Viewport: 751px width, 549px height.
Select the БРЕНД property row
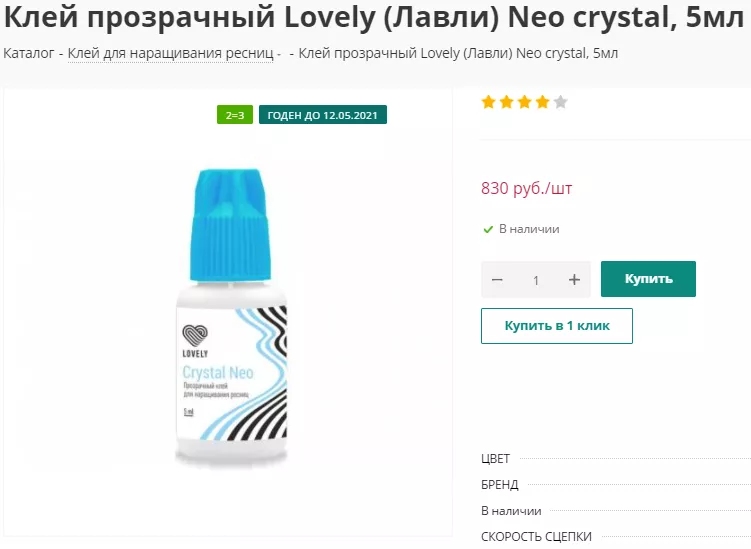[x=500, y=485]
